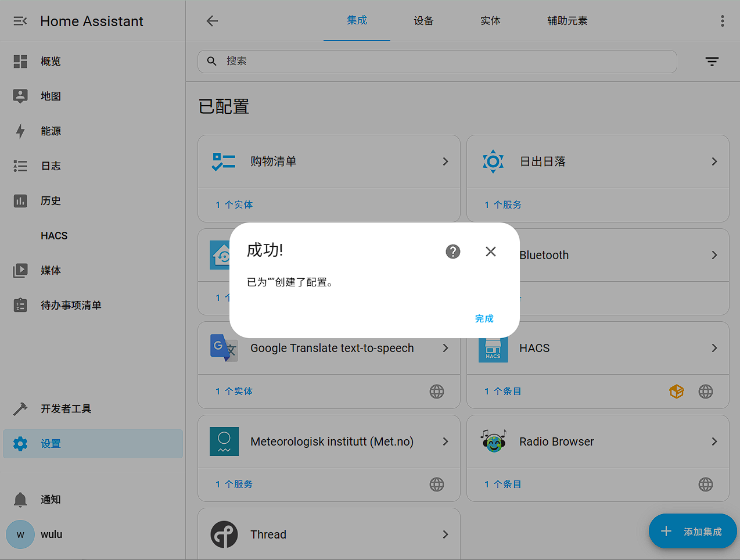The height and width of the screenshot is (560, 740).
Task: Open the Radio Browser integration icon
Action: pos(493,441)
